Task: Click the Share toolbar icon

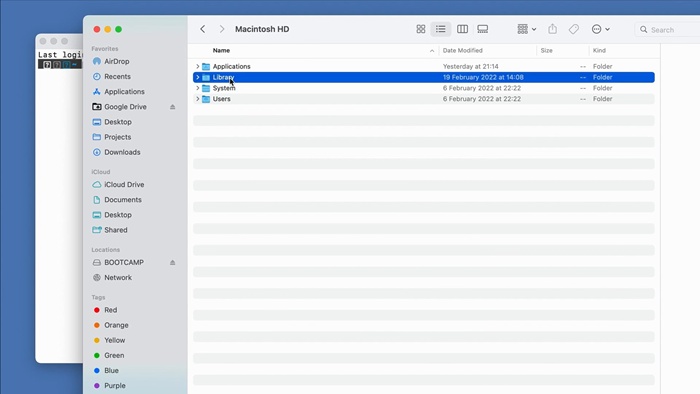Action: click(x=552, y=29)
